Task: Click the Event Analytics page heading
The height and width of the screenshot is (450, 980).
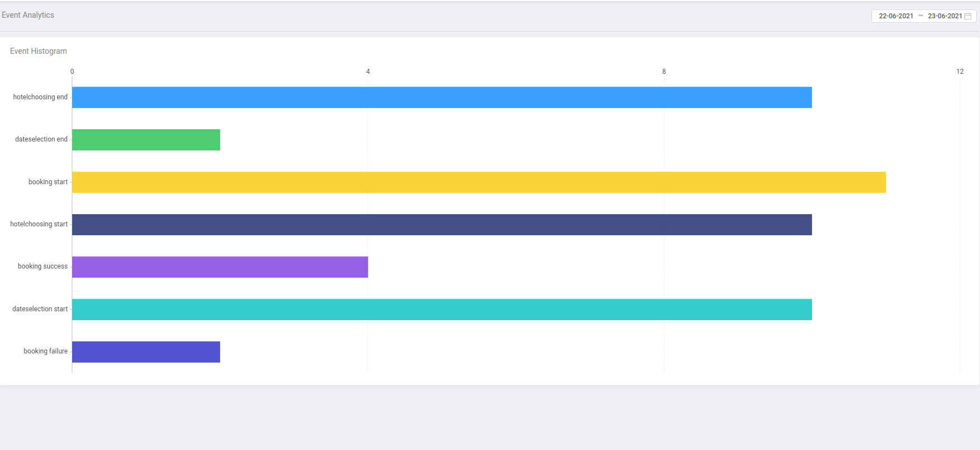Action: [28, 15]
